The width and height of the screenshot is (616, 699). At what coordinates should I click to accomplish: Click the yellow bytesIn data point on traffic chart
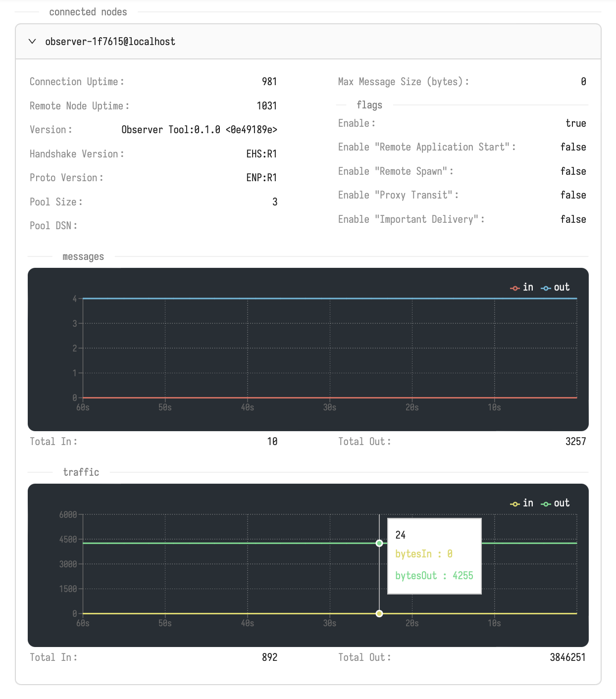(379, 613)
